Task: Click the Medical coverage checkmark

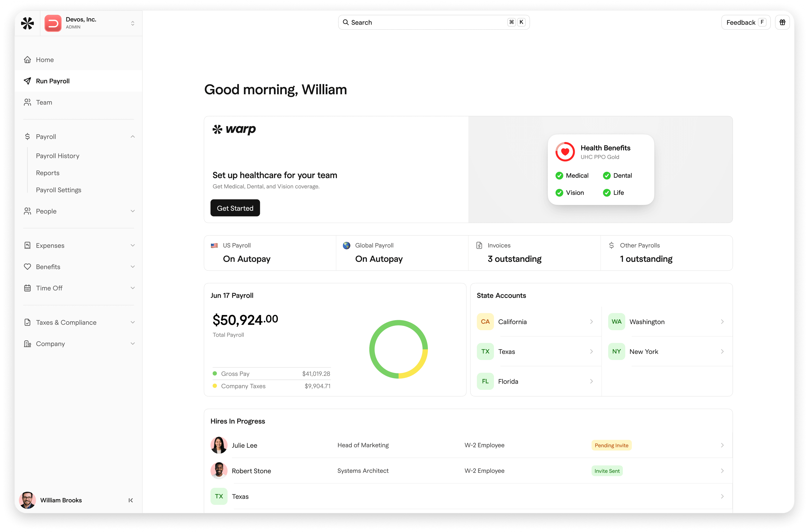Action: [560, 175]
